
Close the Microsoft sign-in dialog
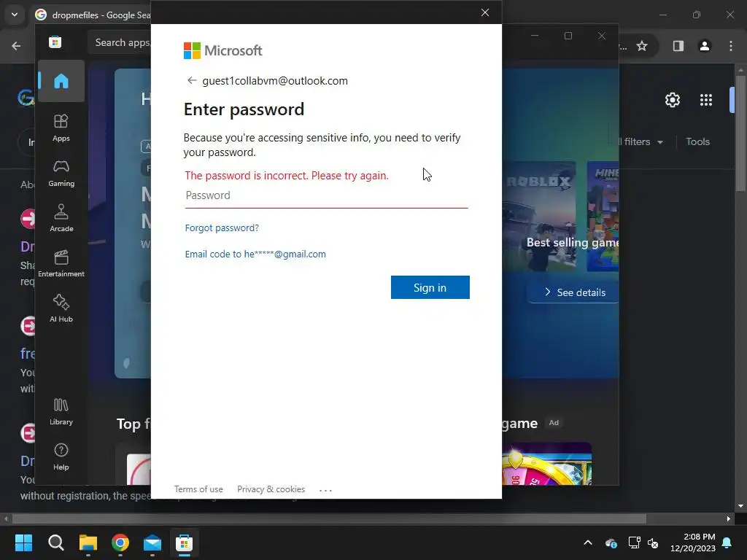coord(485,12)
